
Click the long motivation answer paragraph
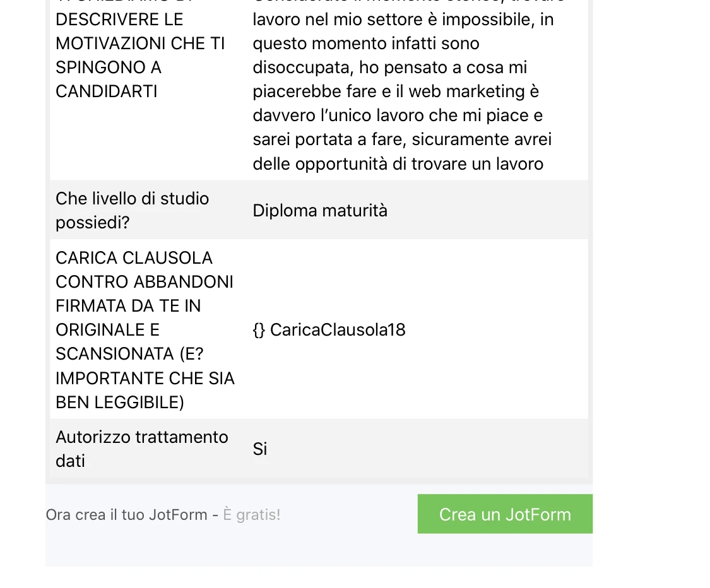[x=403, y=91]
